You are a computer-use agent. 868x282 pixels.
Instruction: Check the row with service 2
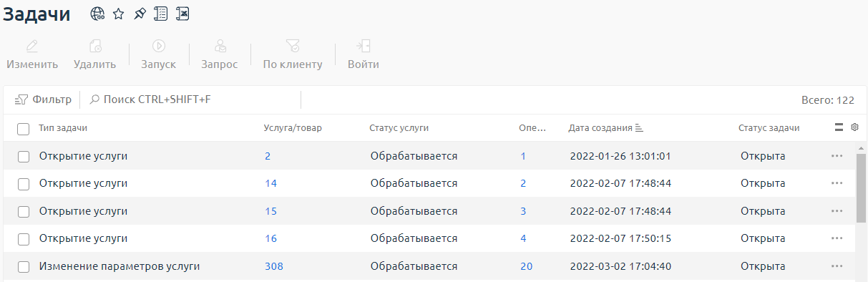23,156
